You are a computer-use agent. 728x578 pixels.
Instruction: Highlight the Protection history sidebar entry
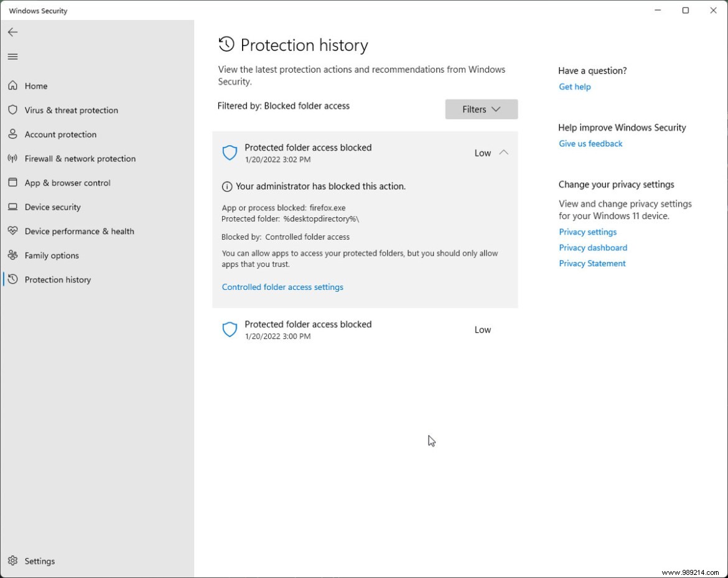tap(57, 279)
